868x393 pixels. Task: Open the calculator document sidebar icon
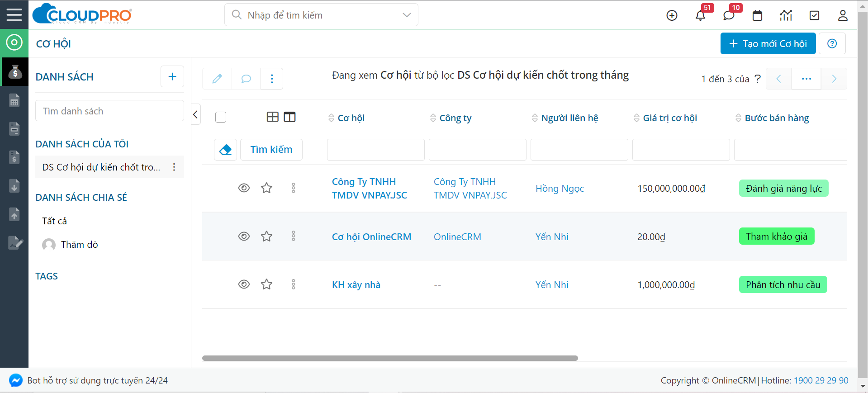pos(14,100)
